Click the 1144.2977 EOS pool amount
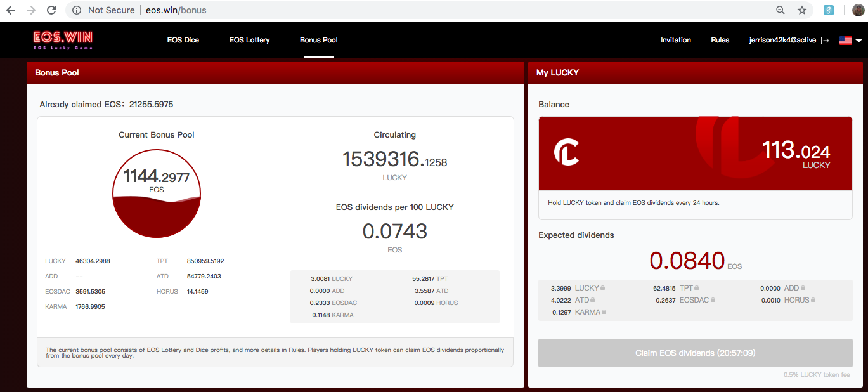Screen dimensions: 868x392 point(157,177)
